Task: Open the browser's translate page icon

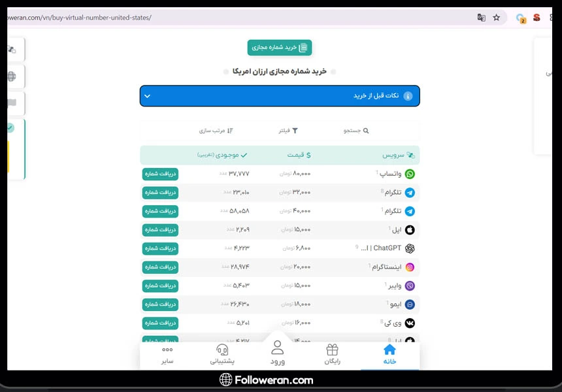Action: 482,18
